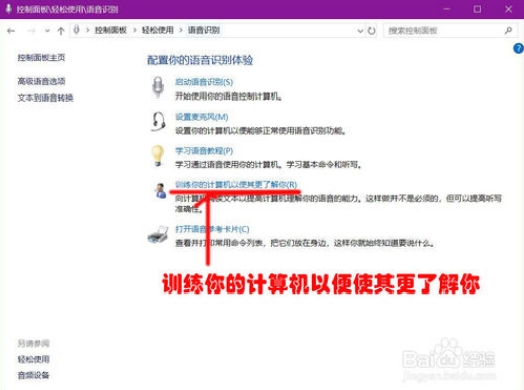Screen dimensions: 524x390
Task: Minimize the speech recognition window
Action: (446, 9)
